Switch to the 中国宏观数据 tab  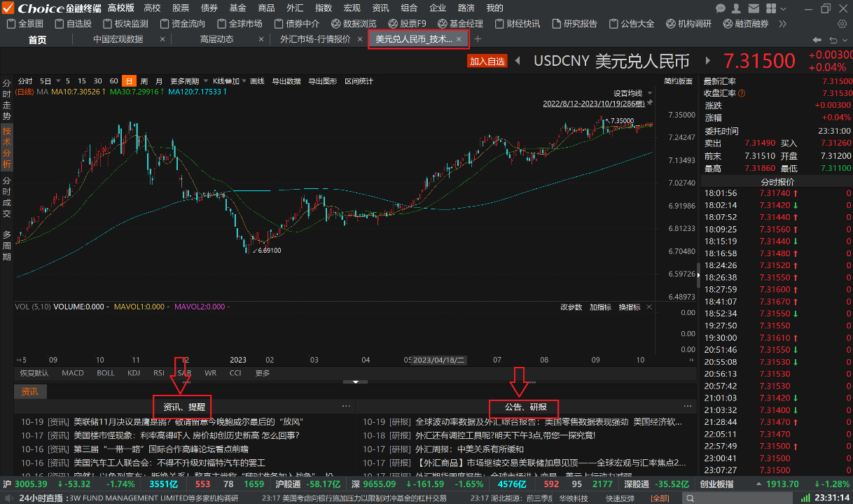(x=118, y=39)
